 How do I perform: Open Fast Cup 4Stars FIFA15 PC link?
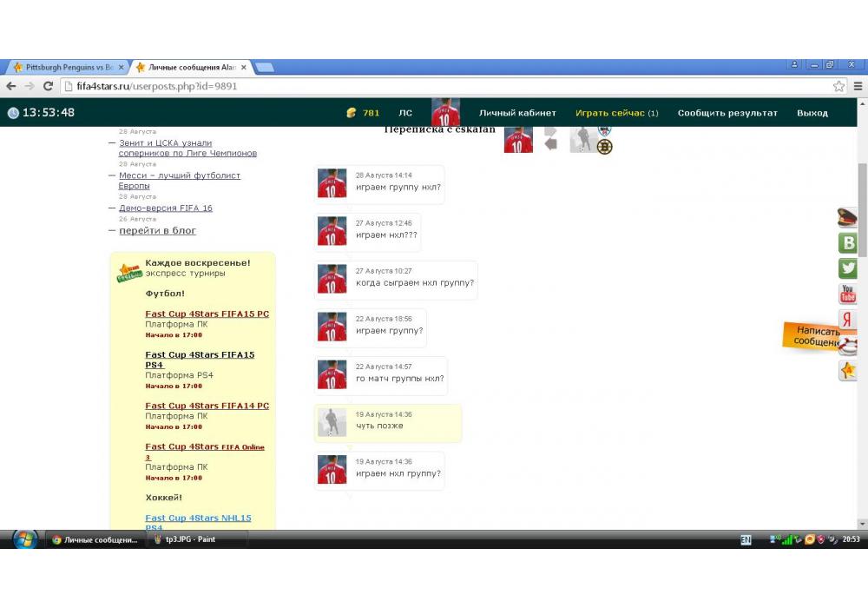pos(207,314)
